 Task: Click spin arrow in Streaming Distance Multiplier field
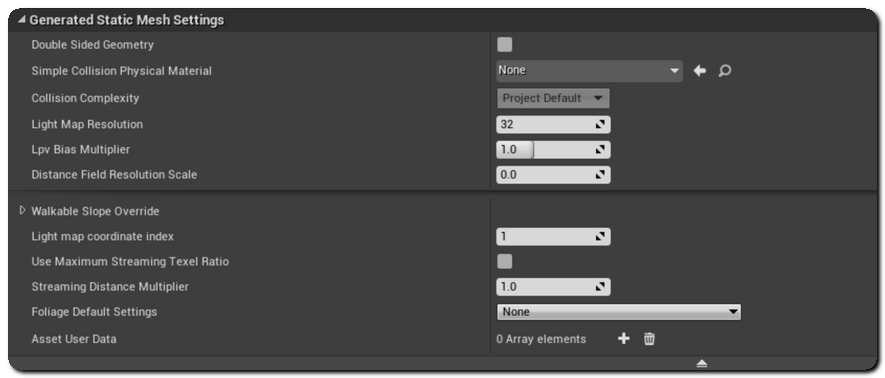[x=601, y=287]
